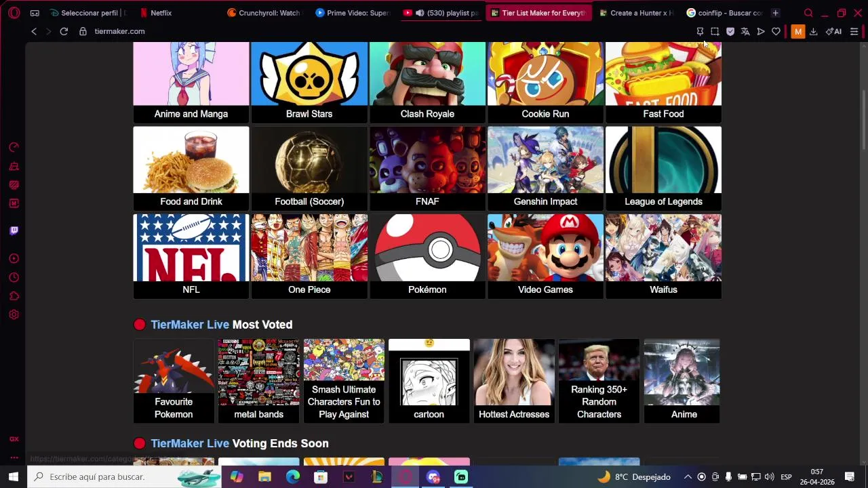Open Ranking 350+ Random Characters vote
The image size is (868, 488).
click(599, 381)
